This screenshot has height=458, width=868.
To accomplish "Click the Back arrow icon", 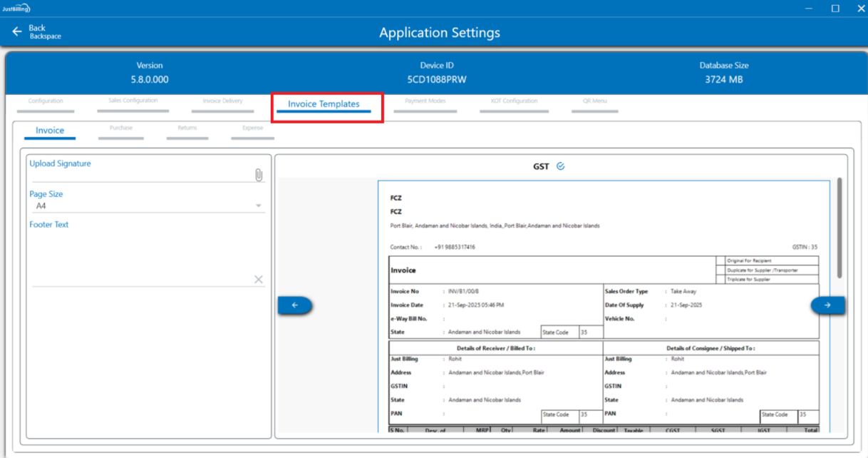I will pos(17,32).
